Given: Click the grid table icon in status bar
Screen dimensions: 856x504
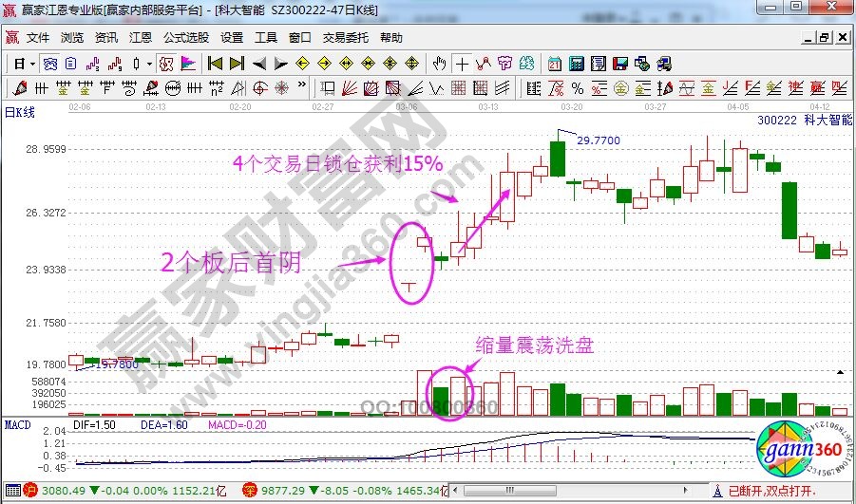Looking at the screenshot, I should (13, 491).
